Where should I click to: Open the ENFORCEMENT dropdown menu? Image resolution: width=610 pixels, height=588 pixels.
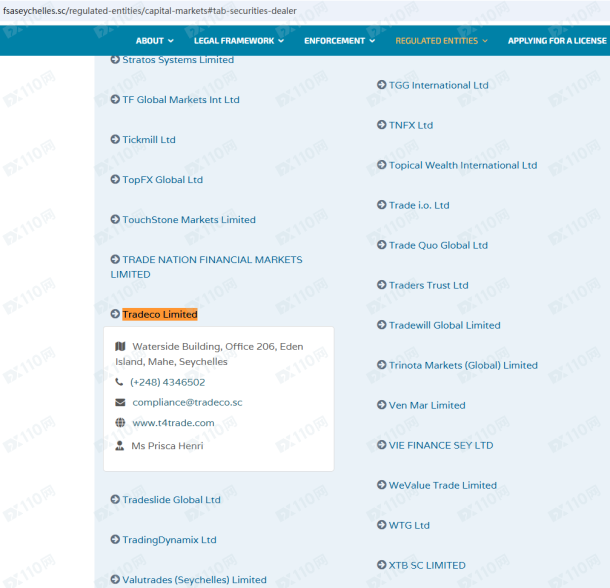click(x=339, y=40)
